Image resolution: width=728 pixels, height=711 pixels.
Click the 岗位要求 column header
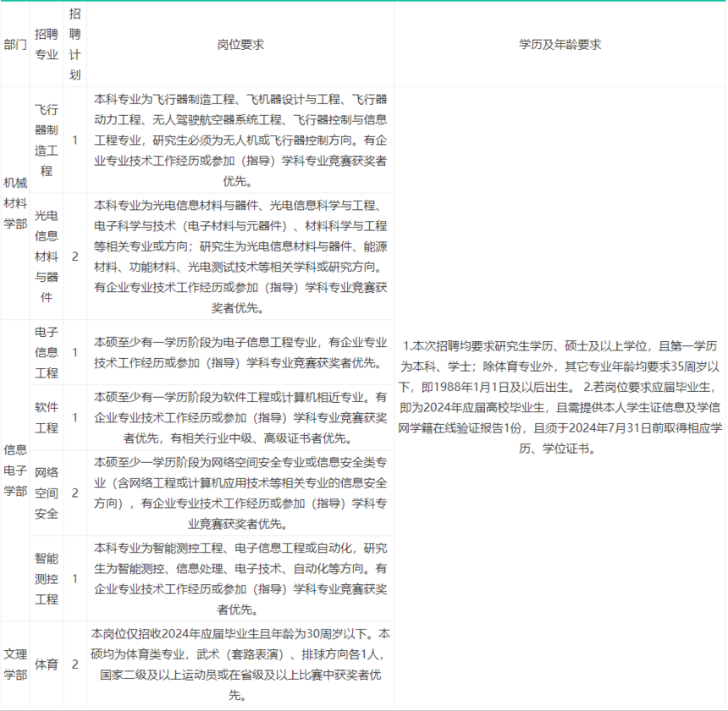coord(240,45)
